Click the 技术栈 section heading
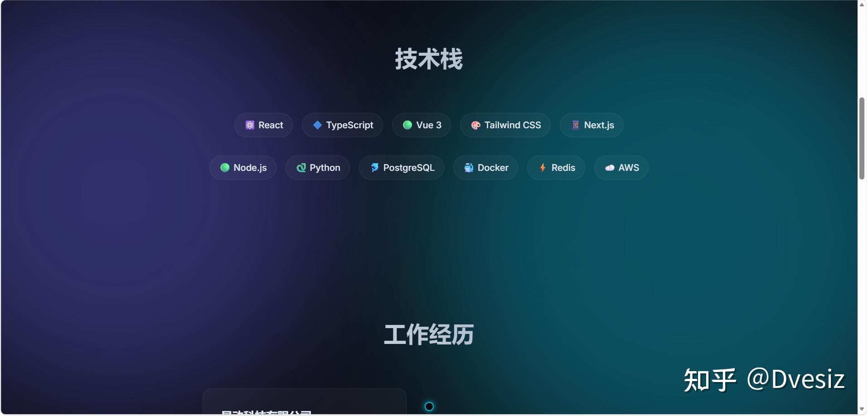Image resolution: width=868 pixels, height=416 pixels. [429, 59]
